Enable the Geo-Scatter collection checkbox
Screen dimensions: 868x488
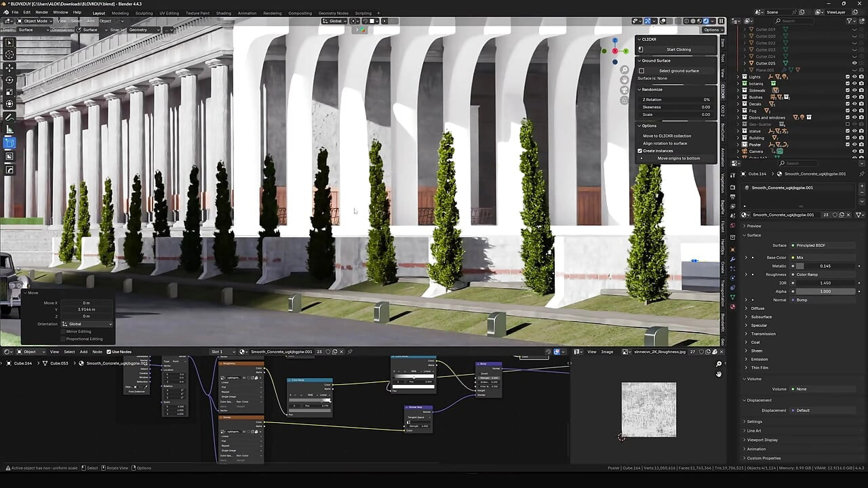coord(847,124)
